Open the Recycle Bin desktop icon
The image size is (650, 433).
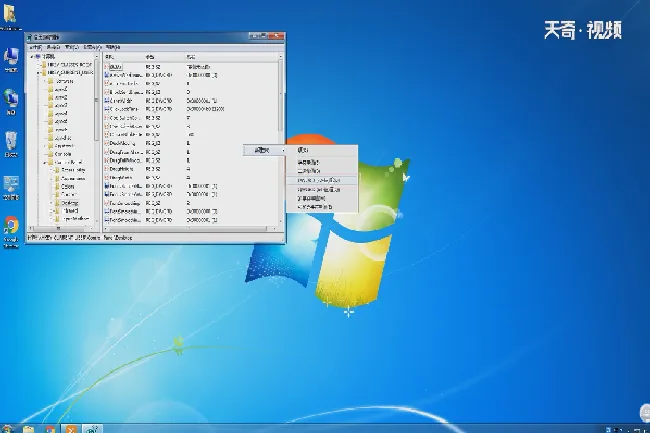[x=11, y=144]
